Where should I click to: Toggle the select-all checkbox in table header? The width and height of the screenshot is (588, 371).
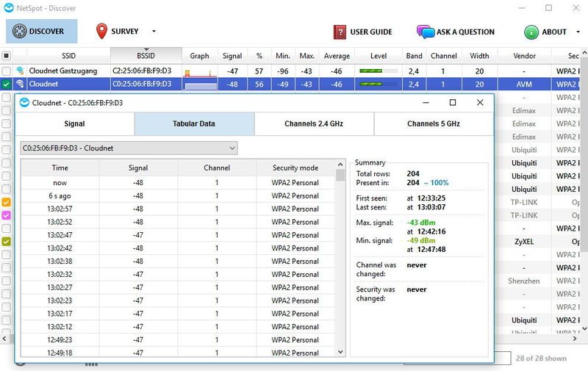pyautogui.click(x=7, y=56)
